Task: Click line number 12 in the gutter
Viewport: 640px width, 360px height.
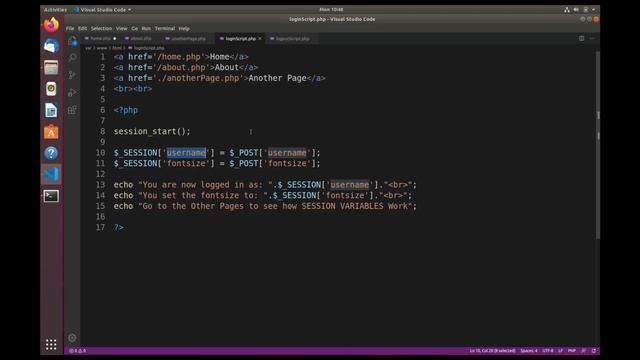Action: point(100,174)
